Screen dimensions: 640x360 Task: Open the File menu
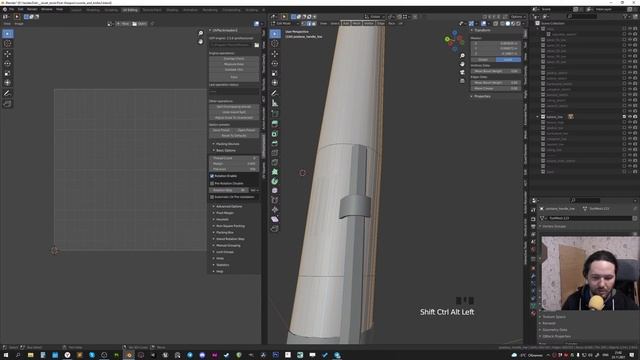[11, 9]
